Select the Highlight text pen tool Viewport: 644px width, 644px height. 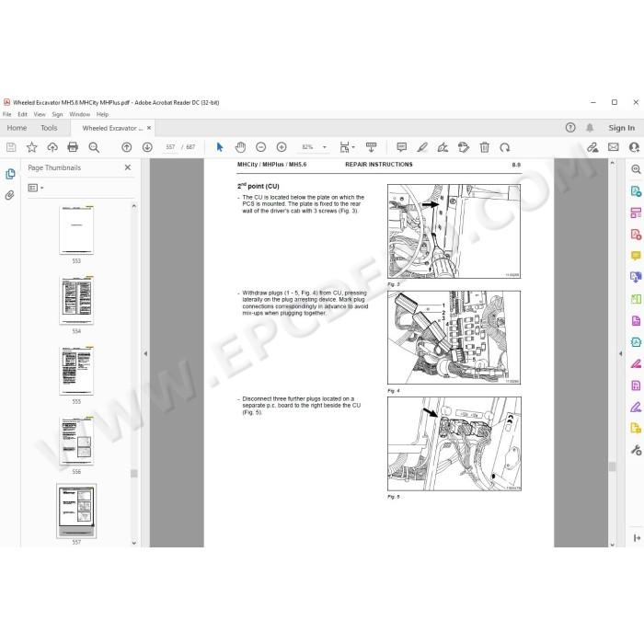pos(422,147)
